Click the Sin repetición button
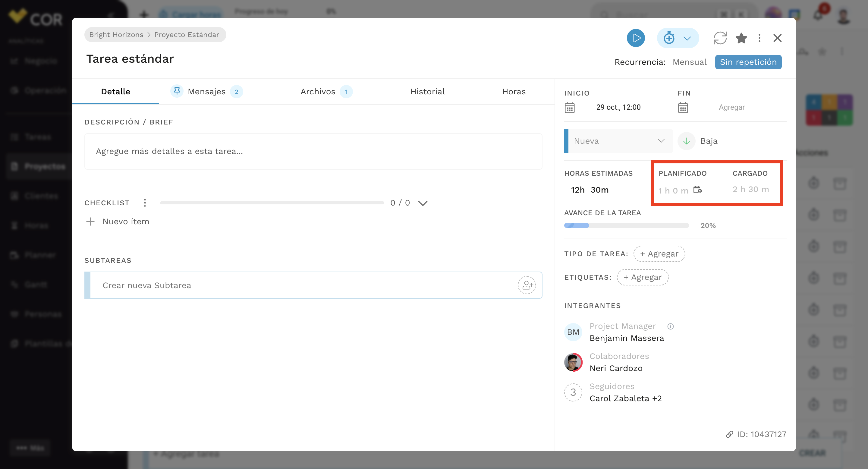This screenshot has width=868, height=469. pos(748,62)
